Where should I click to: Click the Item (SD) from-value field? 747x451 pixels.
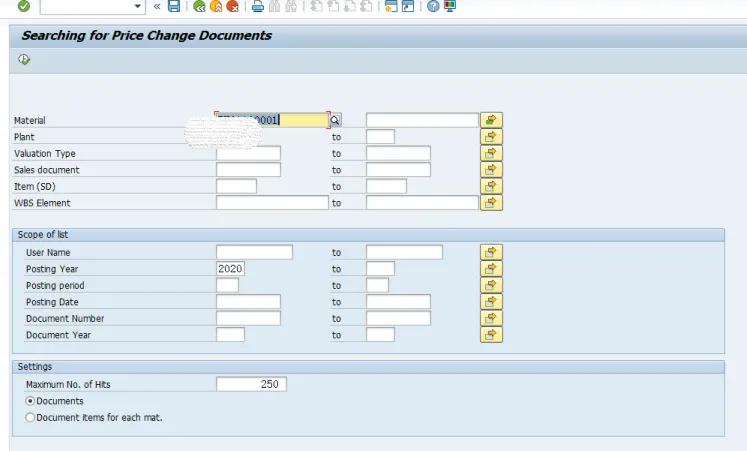[x=236, y=186]
